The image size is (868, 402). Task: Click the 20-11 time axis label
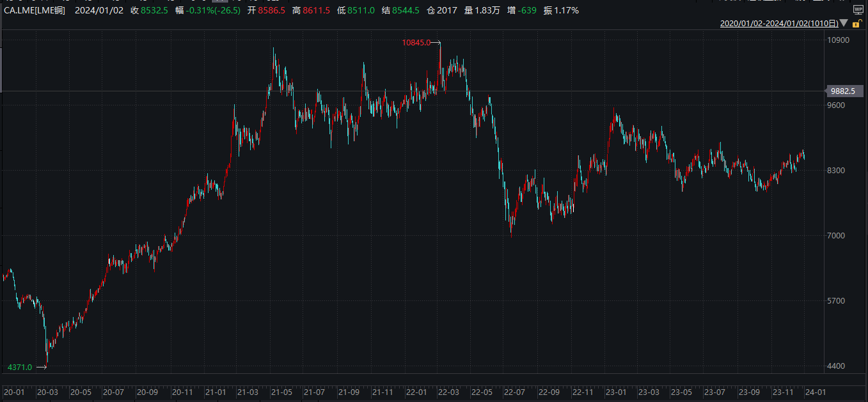182,392
